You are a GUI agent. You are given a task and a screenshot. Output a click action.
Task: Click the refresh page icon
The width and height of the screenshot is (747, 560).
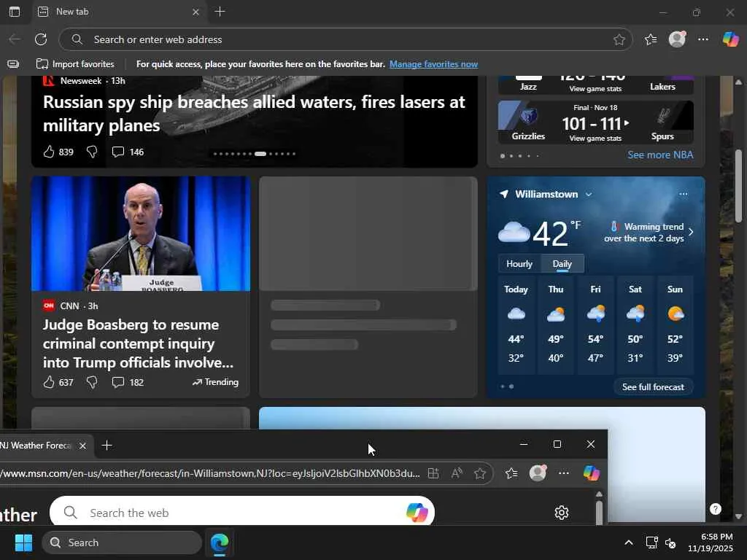coord(41,39)
